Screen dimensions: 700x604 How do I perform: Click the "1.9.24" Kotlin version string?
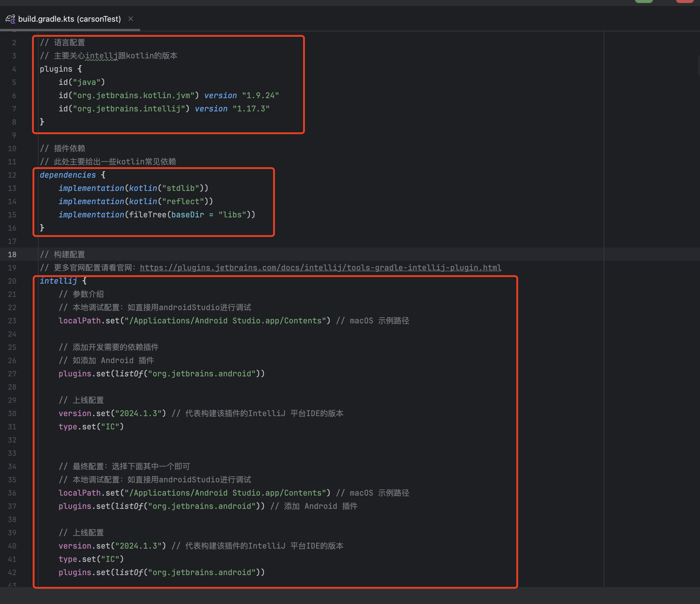pos(260,96)
